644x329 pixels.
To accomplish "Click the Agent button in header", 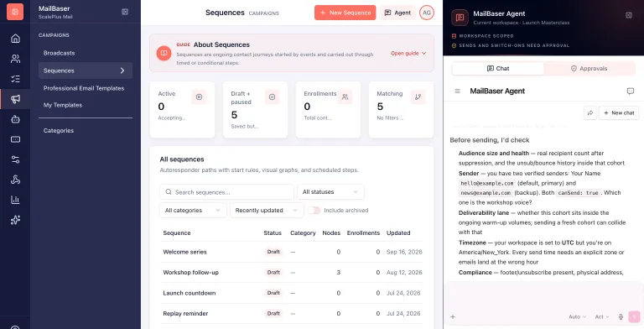I will tap(397, 13).
